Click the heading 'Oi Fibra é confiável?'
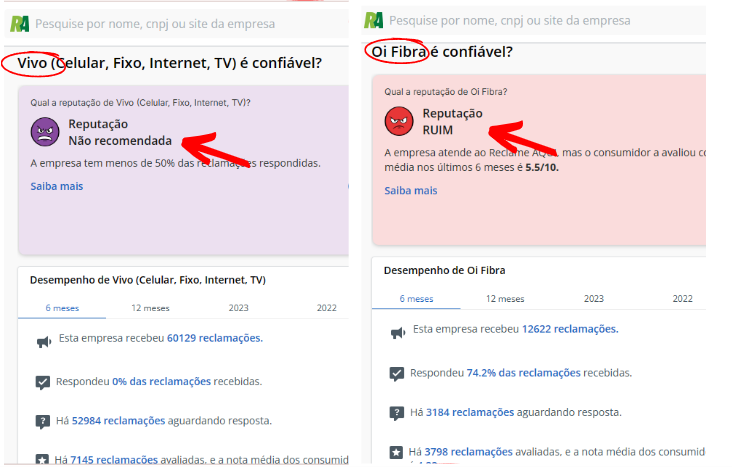This screenshot has width=732, height=467. pyautogui.click(x=442, y=52)
